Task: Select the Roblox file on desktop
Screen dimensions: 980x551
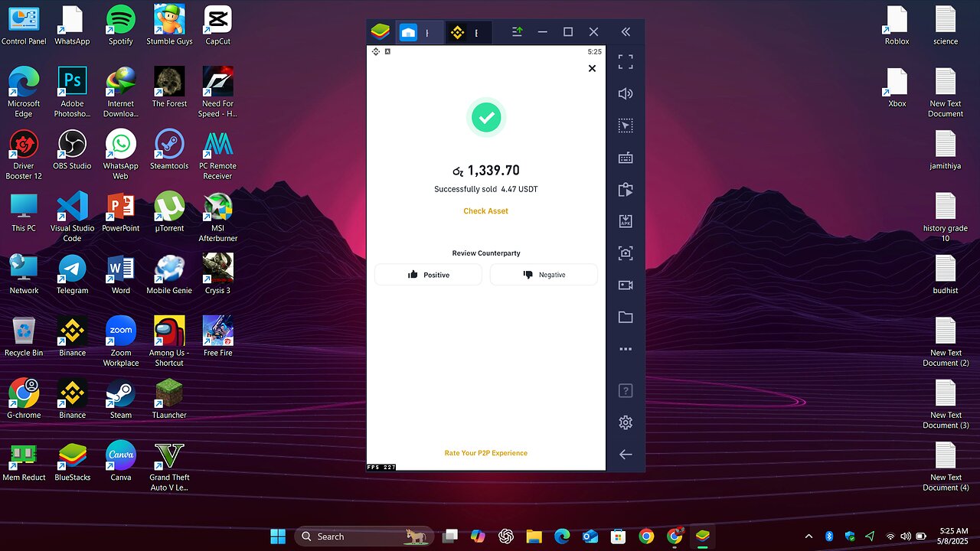Action: [x=897, y=25]
